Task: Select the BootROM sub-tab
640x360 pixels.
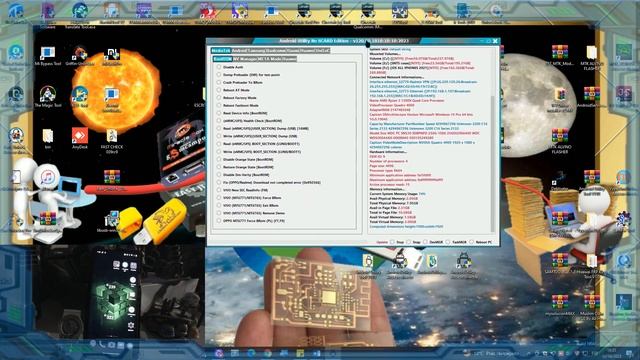Action: (223, 59)
